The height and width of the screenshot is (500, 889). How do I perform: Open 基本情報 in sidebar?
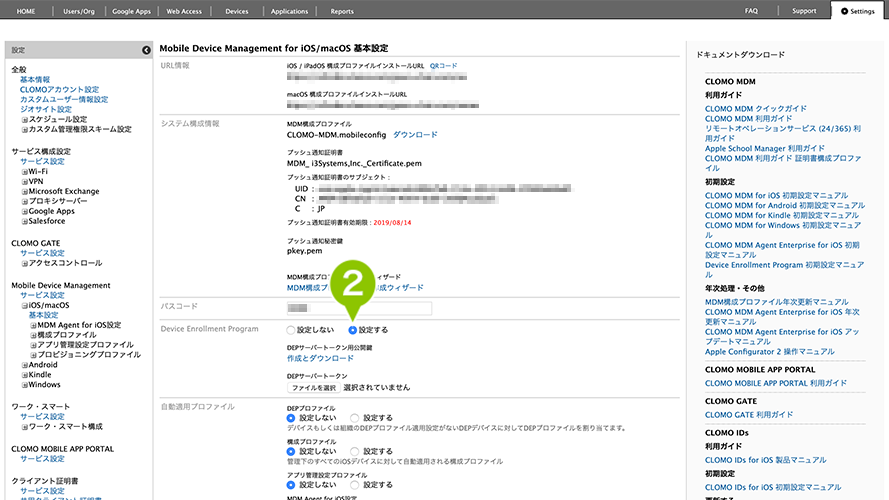(35, 80)
